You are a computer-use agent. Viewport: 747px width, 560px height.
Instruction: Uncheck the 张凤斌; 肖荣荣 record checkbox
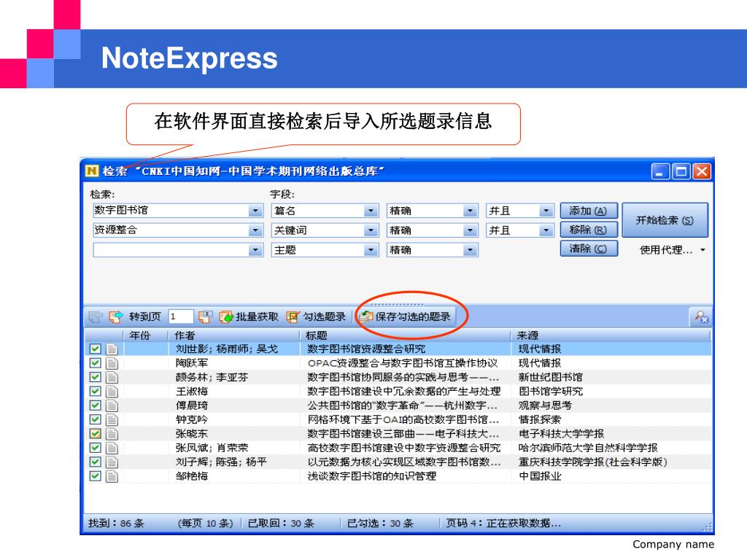(x=96, y=448)
